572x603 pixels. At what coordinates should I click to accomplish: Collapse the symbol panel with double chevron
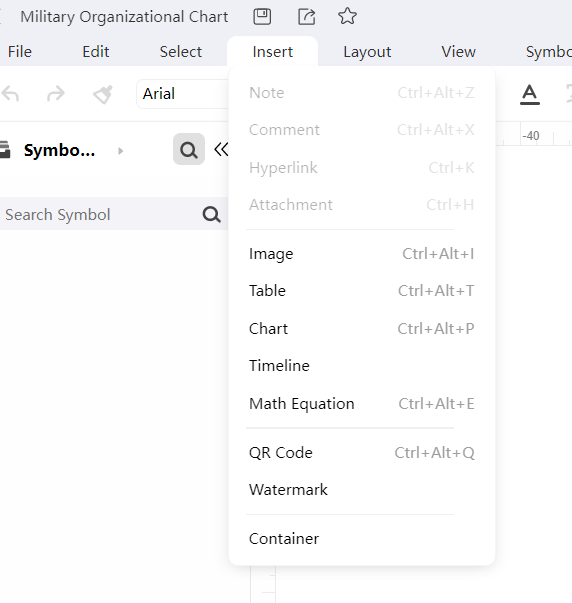click(x=221, y=149)
